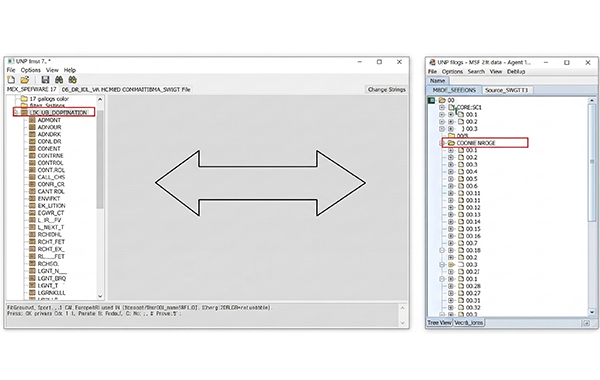Expand the CORE:SC1 node
Viewport: 600px width, 380px height.
tap(442, 108)
